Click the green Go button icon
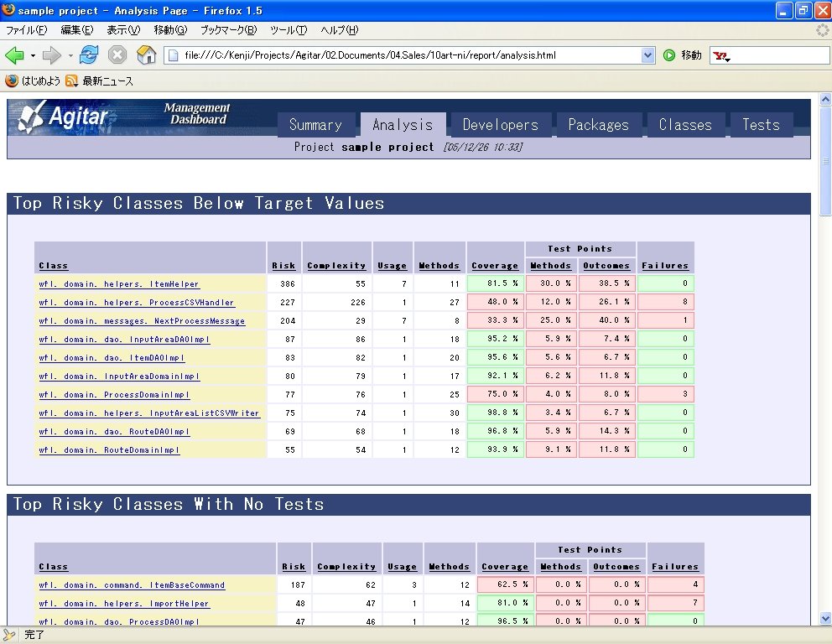 (669, 55)
